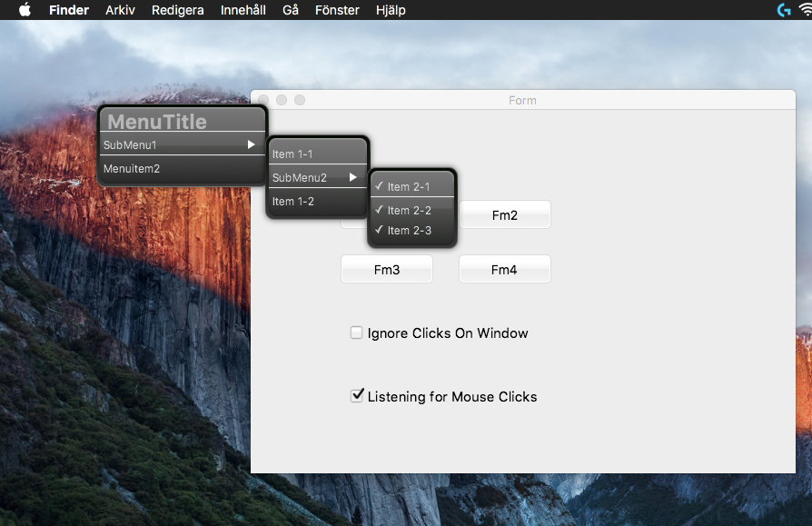Click the Fm3 button
812x526 pixels.
point(387,269)
